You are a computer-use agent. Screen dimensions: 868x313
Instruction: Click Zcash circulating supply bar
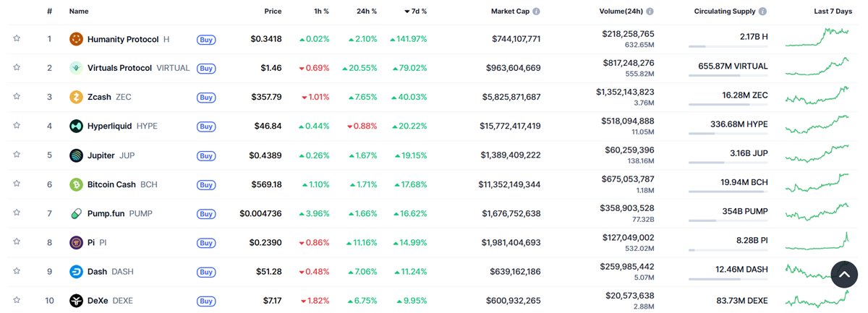pyautogui.click(x=728, y=105)
